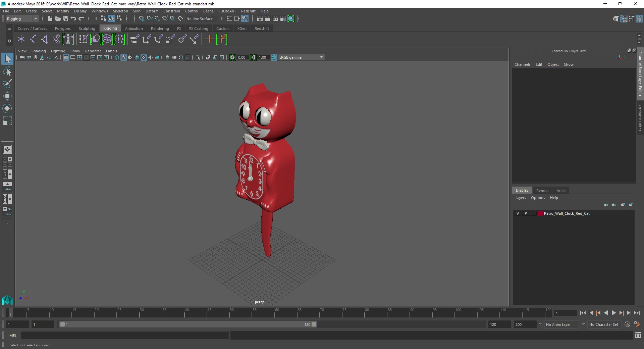Click the Create Joints shelf icon
This screenshot has width=644, height=349.
coord(33,39)
